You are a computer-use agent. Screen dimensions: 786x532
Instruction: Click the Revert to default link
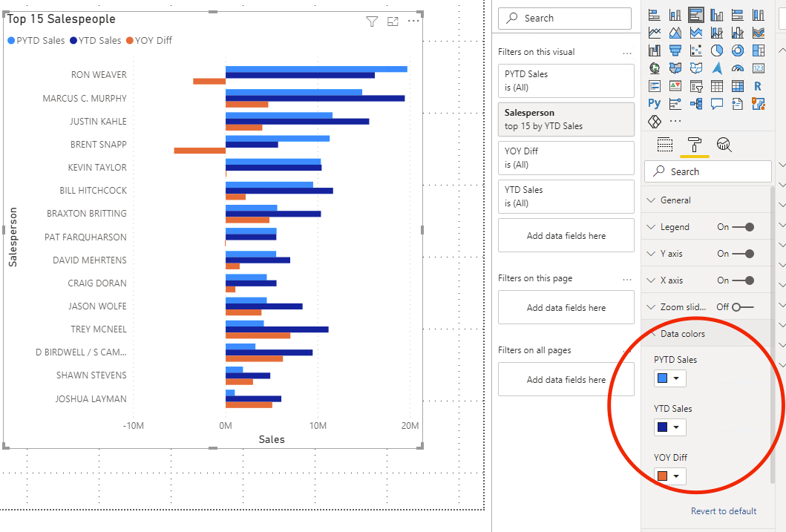pyautogui.click(x=724, y=511)
